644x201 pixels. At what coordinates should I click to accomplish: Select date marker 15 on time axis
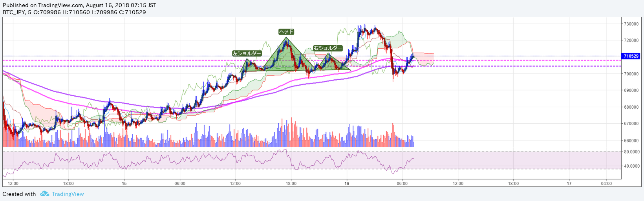pos(124,183)
